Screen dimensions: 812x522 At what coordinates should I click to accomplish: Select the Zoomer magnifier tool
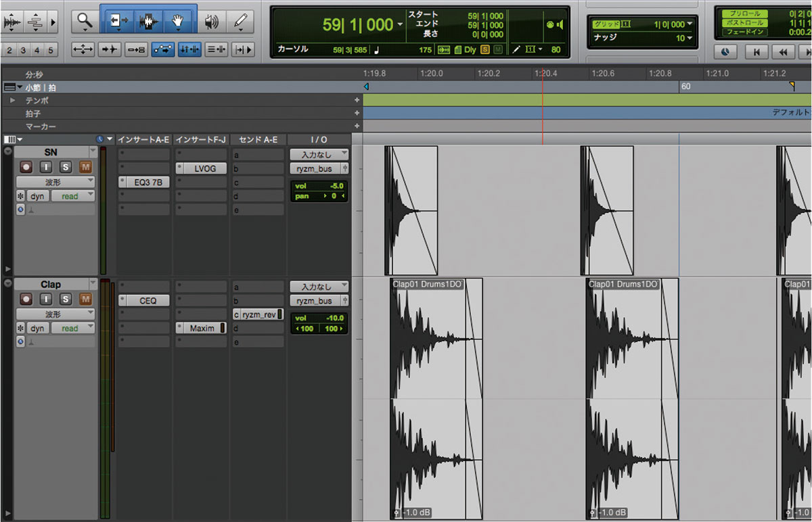(x=85, y=22)
